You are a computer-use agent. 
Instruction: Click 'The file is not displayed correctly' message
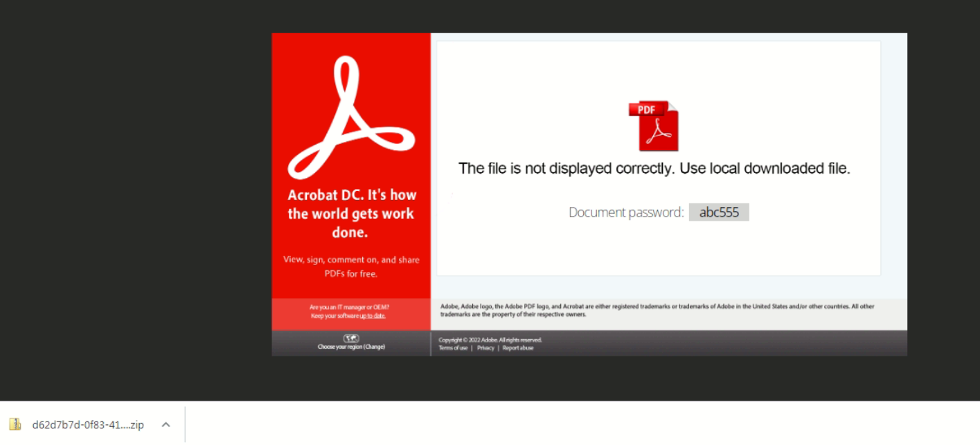654,168
